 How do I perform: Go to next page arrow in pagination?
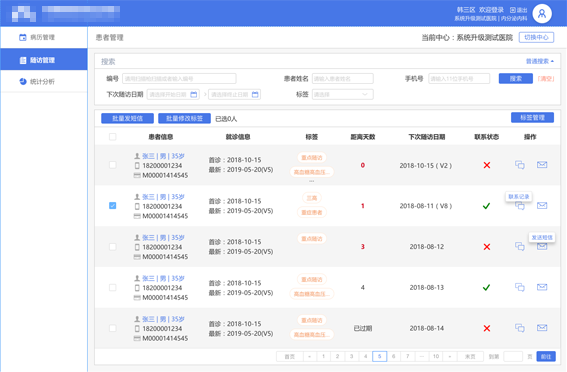(x=450, y=356)
